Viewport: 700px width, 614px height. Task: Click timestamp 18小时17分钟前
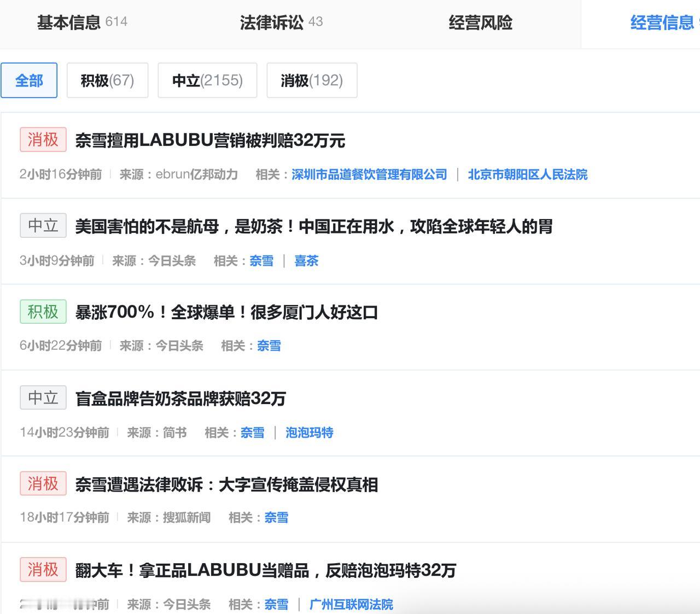click(x=65, y=517)
